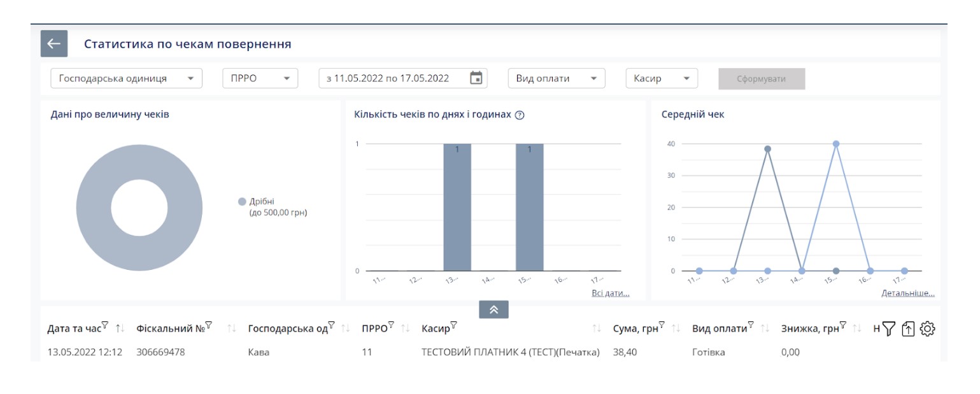
Task: Open the date range calendar picker
Action: tap(476, 78)
